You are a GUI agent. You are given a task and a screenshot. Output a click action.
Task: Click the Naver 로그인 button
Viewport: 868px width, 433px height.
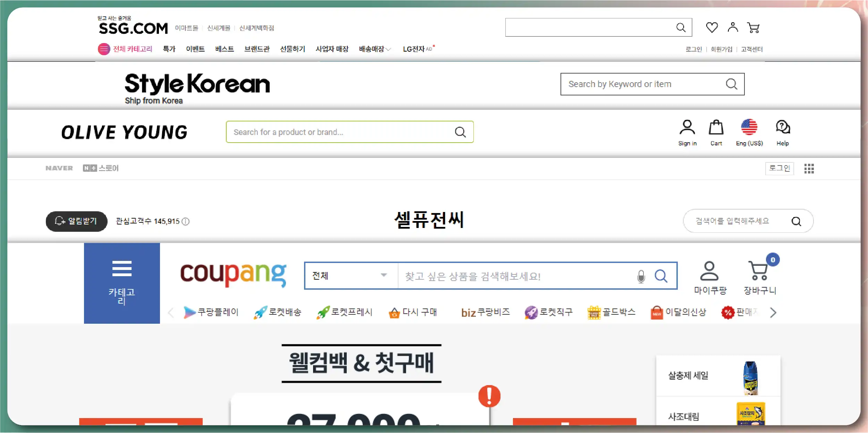pyautogui.click(x=779, y=168)
